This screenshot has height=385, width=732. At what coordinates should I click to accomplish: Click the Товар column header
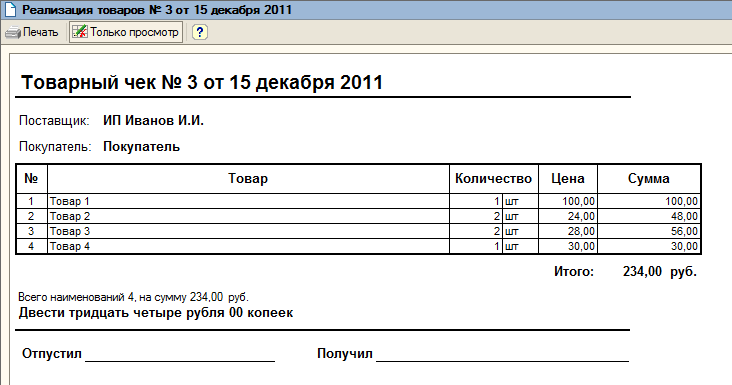248,179
